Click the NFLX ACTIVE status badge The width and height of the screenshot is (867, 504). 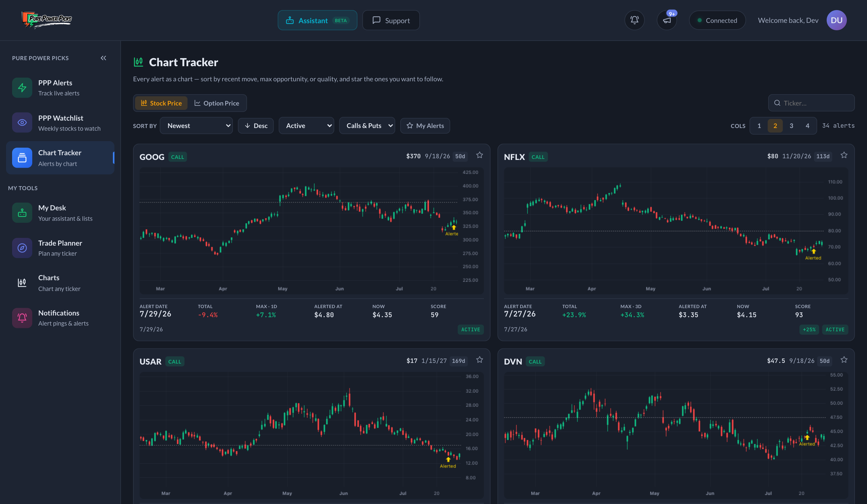click(x=835, y=330)
